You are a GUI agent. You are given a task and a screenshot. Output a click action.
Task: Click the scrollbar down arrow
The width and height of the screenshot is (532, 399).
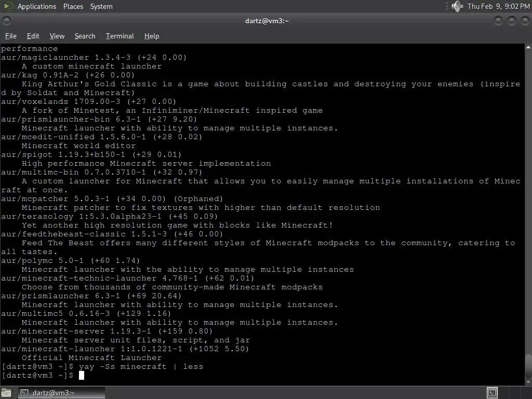click(528, 381)
